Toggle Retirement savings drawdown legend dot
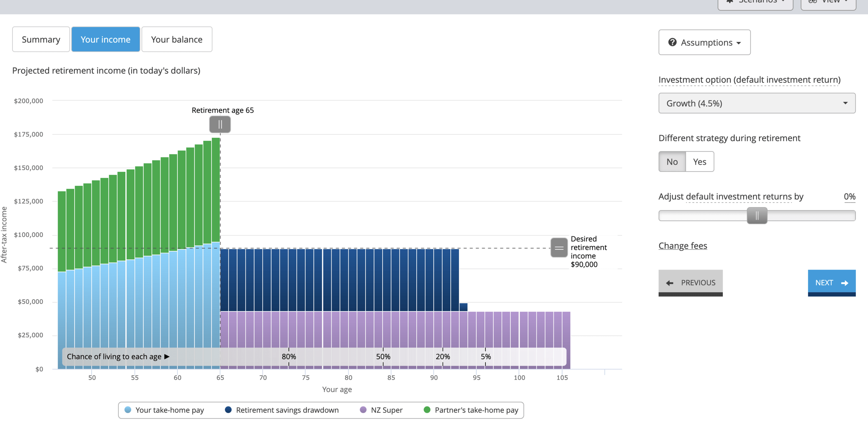This screenshot has height=427, width=868. (228, 410)
